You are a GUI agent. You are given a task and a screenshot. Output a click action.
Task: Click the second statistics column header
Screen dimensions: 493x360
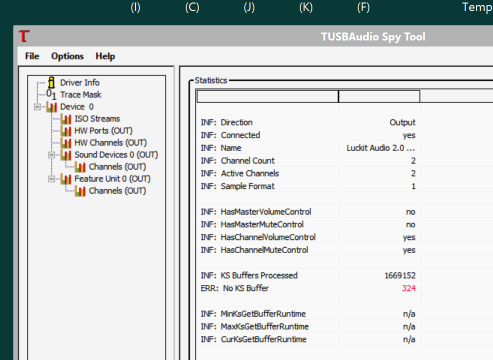point(379,96)
